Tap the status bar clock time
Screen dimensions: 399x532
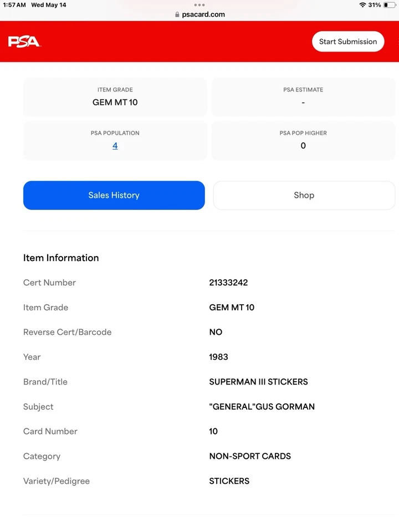click(x=14, y=5)
